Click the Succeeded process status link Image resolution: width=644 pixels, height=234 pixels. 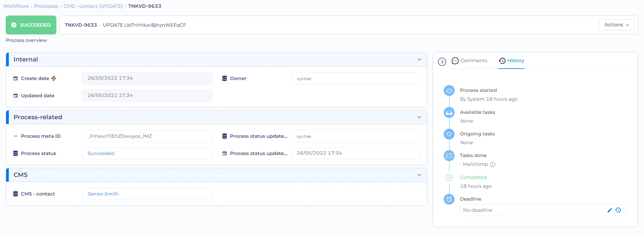(x=101, y=153)
